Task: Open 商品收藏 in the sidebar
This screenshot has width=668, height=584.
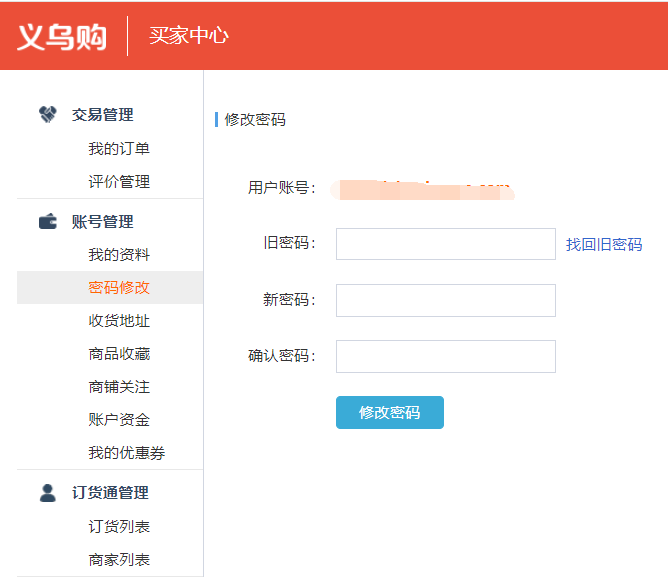Action: tap(119, 354)
